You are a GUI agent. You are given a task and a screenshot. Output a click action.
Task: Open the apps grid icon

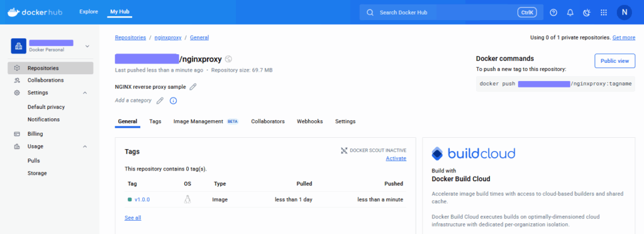coord(604,13)
